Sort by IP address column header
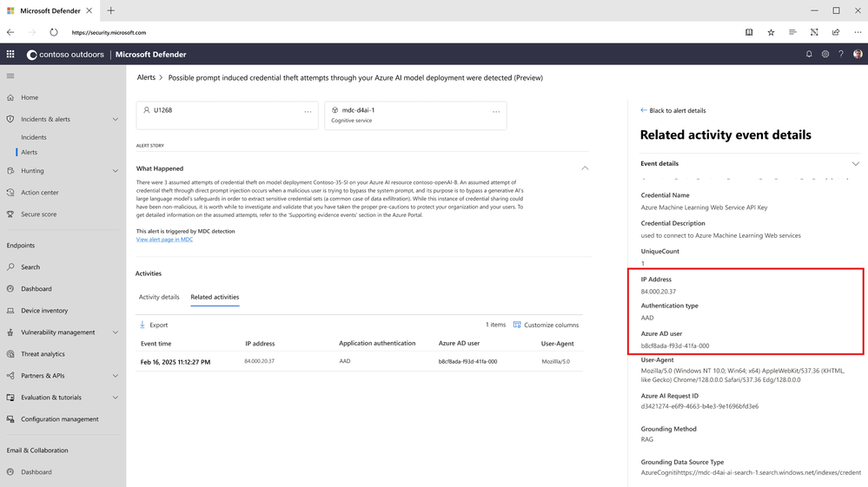 click(260, 343)
